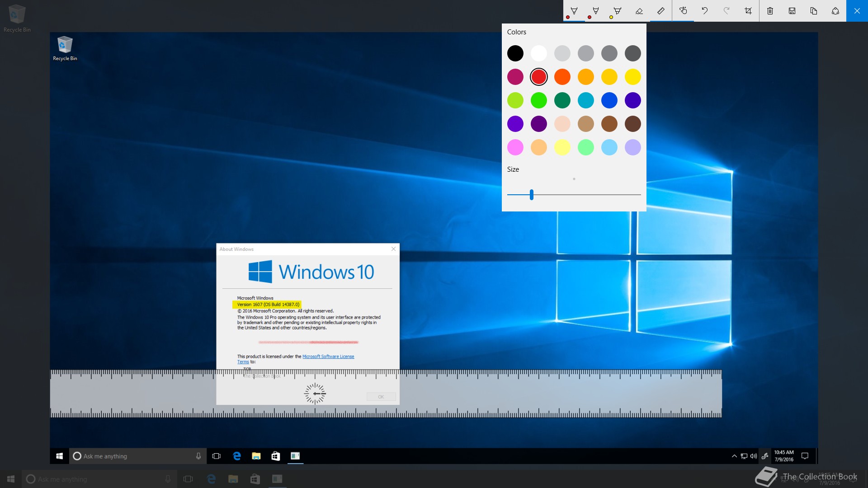
Task: Pick the tan color swatch
Action: tap(586, 124)
